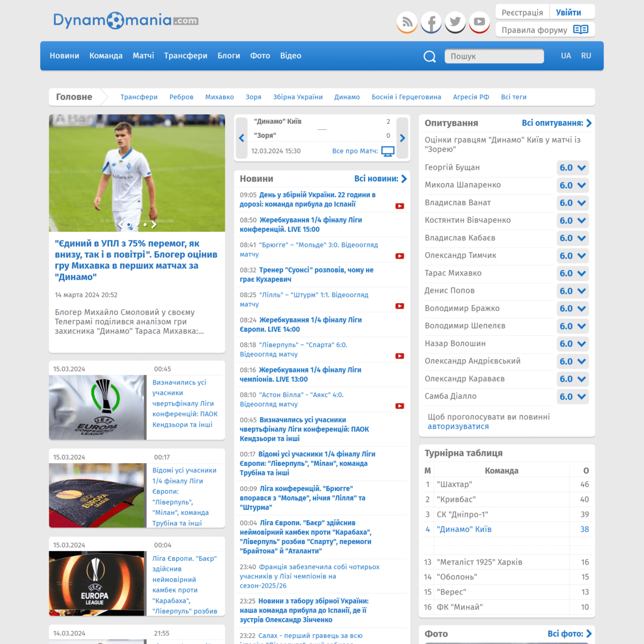Open rating dropdown for Георгій Бущан
This screenshot has height=644, width=644.
pyautogui.click(x=573, y=167)
